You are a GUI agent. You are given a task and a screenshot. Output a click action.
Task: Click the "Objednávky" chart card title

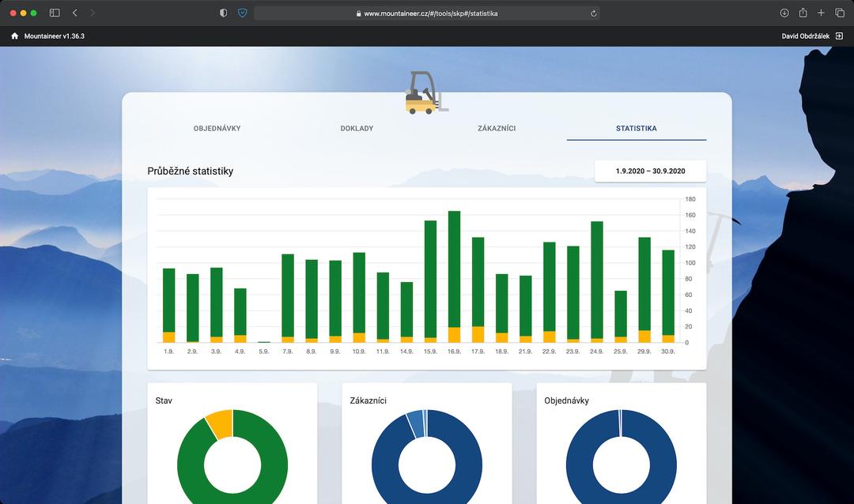566,401
